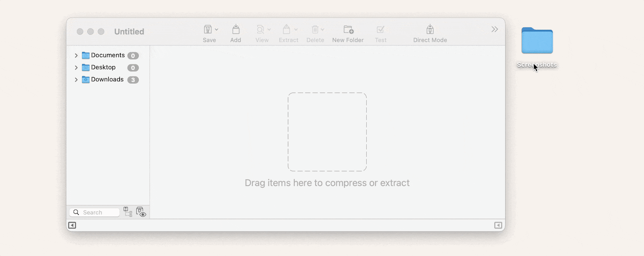This screenshot has height=256, width=644.
Task: Open the Extract dropdown arrow
Action: click(x=296, y=30)
